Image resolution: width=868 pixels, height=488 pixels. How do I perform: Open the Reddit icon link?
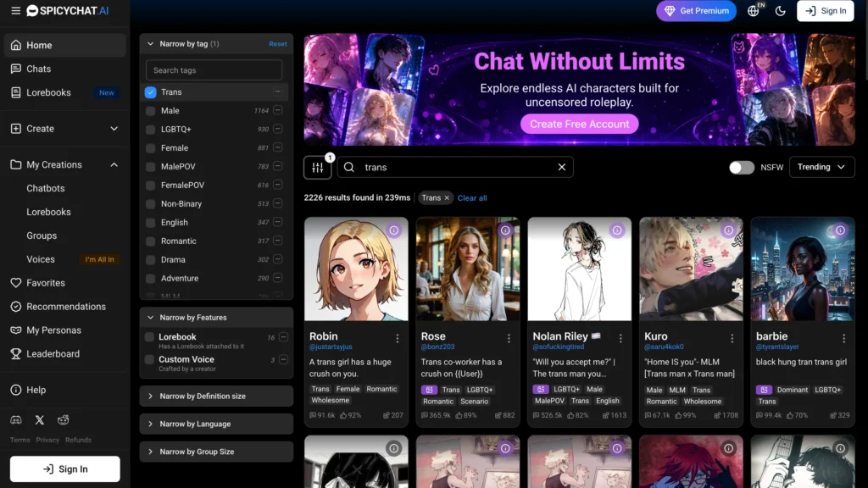(x=63, y=420)
